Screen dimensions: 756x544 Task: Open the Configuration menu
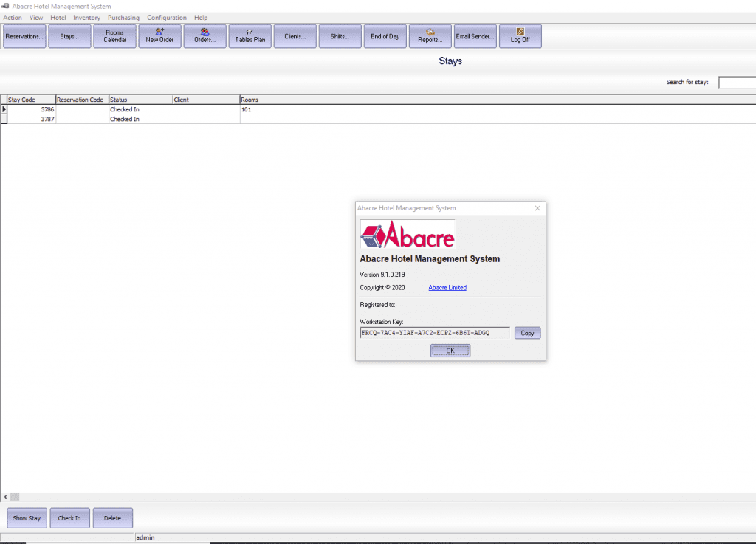pos(166,17)
